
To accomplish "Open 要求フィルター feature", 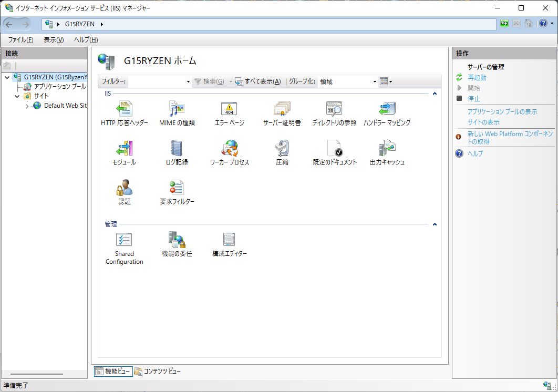I will pyautogui.click(x=177, y=193).
